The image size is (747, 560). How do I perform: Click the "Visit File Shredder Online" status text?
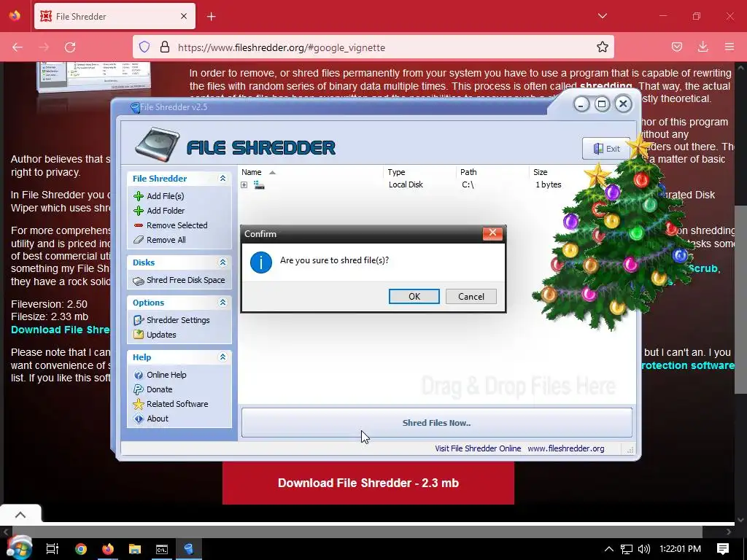[x=478, y=448]
